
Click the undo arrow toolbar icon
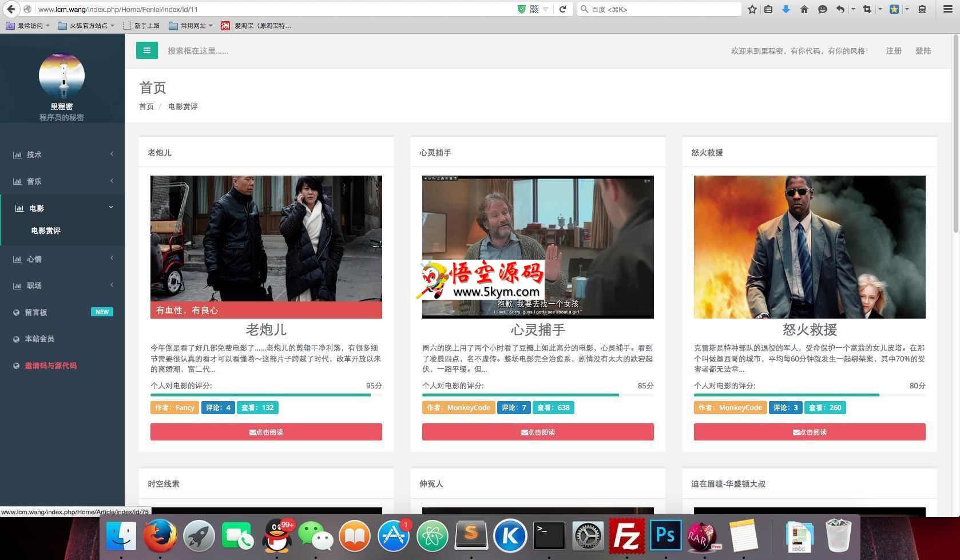(840, 9)
